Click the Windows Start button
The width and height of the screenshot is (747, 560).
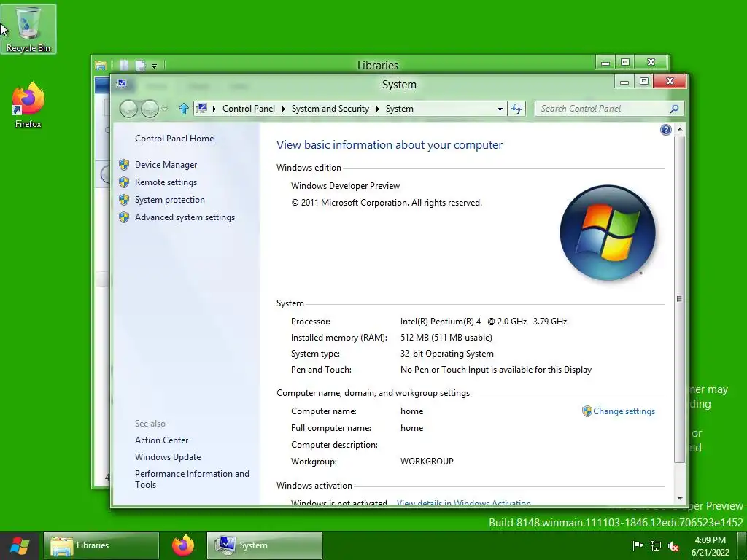click(20, 545)
